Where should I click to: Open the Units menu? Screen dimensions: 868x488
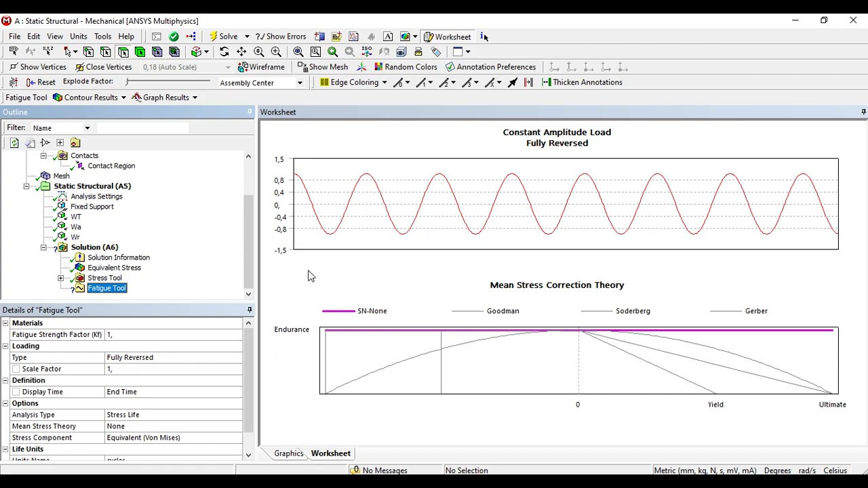click(x=79, y=37)
